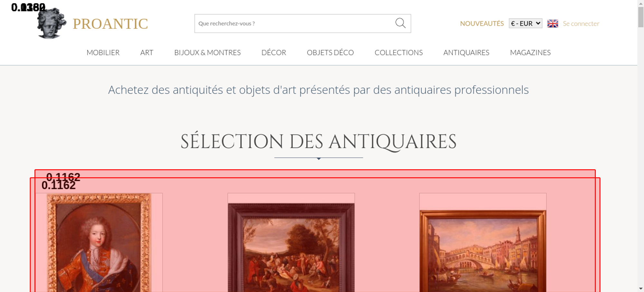This screenshot has height=292, width=644.
Task: Click the NOUVEAUTÉS link
Action: point(482,23)
